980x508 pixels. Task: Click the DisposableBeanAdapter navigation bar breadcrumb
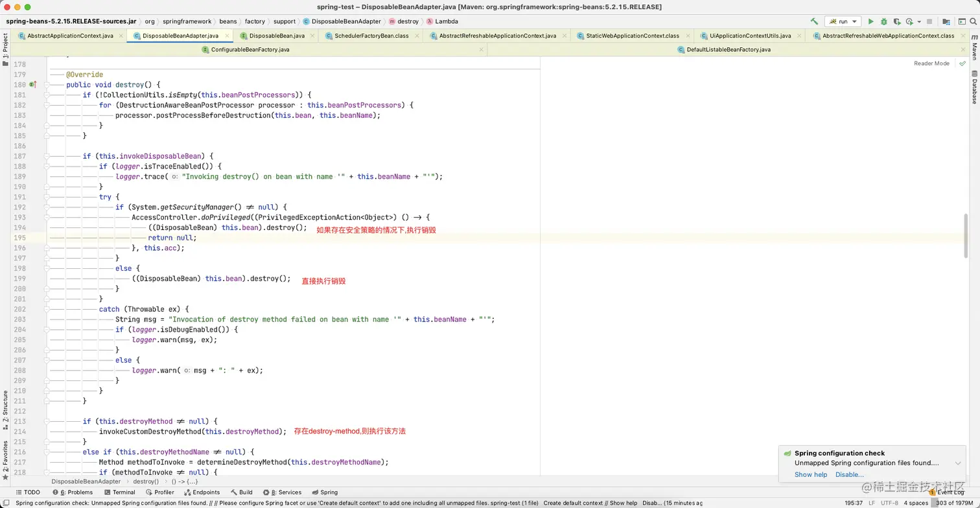342,21
